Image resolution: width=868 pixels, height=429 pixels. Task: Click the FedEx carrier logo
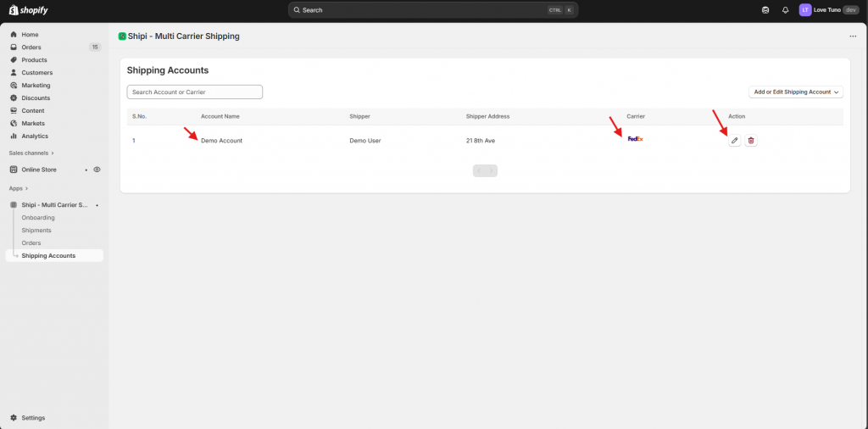coord(635,139)
